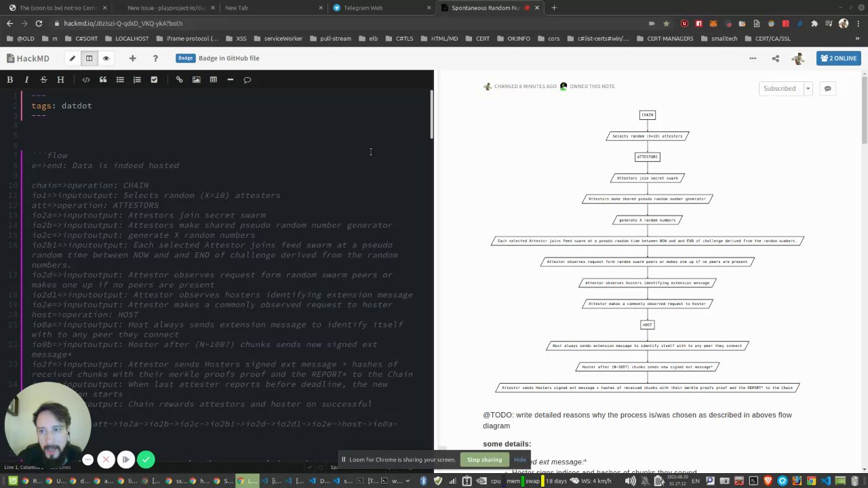This screenshot has width=868, height=488.
Task: Go back to previous page
Action: (x=9, y=23)
